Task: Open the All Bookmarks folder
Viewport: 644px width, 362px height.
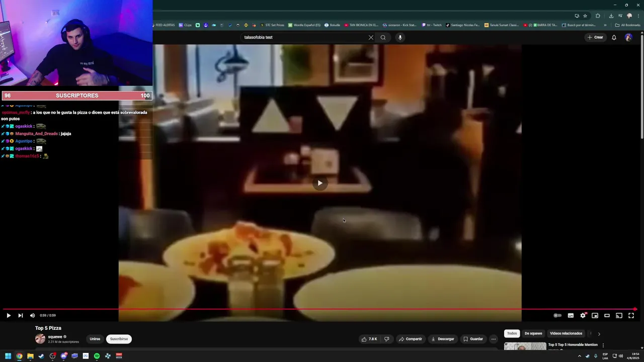Action: pos(628,25)
